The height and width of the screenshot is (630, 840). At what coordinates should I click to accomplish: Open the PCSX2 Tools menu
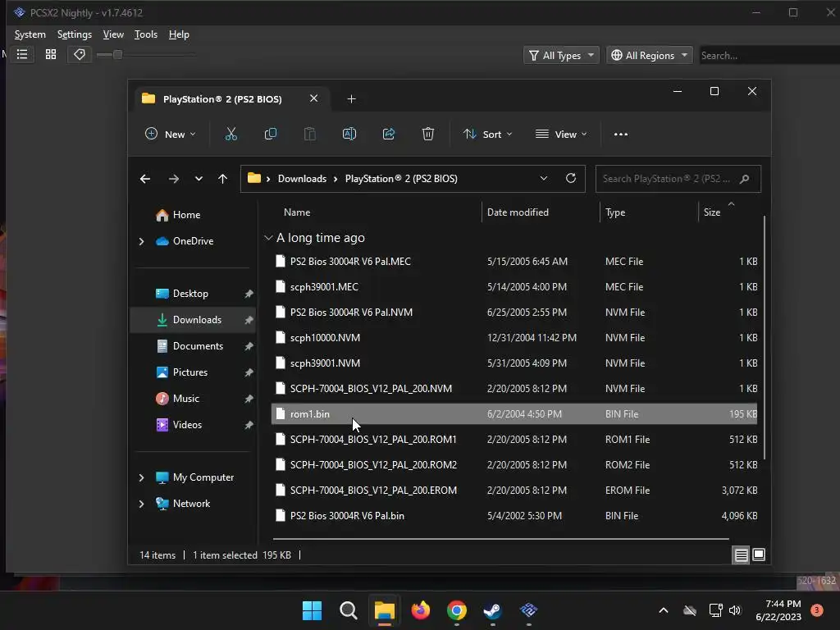(x=146, y=34)
